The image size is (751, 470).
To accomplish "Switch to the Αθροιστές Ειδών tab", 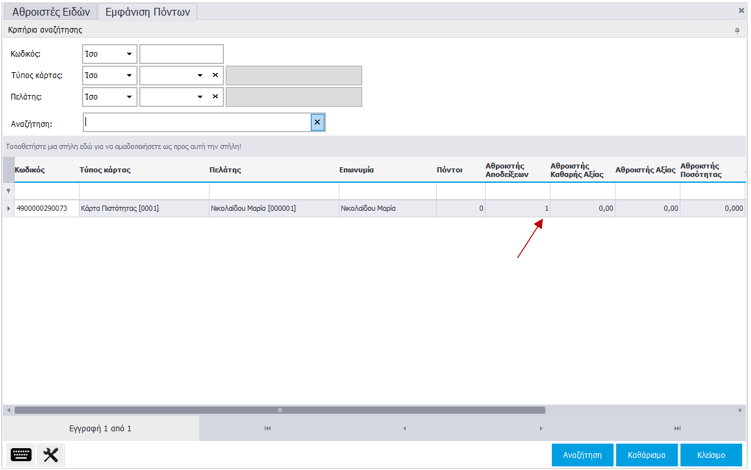I will (x=50, y=12).
